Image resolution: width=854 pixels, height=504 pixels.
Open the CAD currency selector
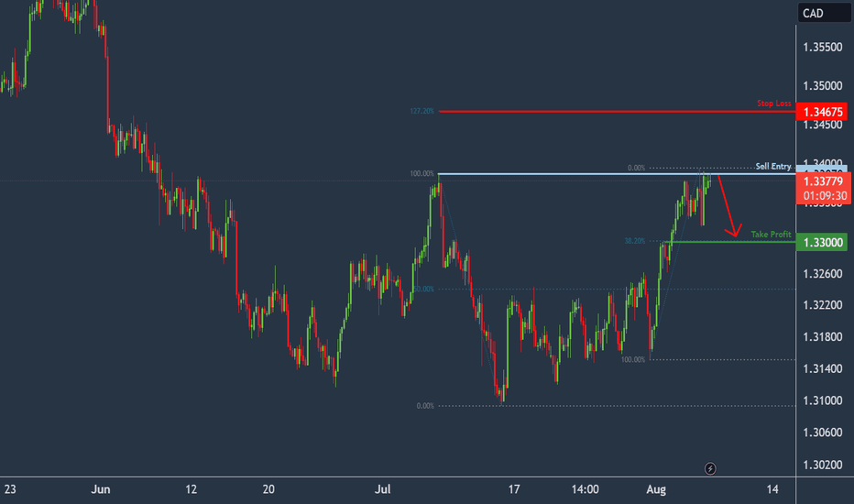[x=824, y=13]
